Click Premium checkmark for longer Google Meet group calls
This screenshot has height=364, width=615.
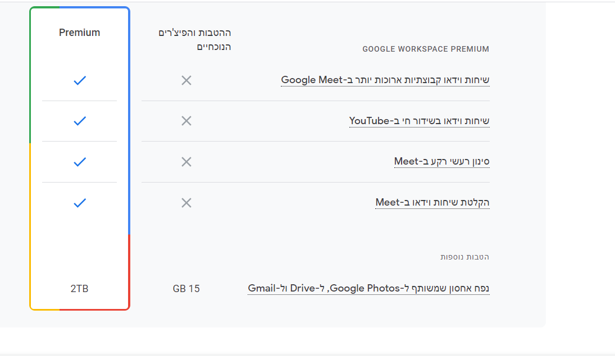[80, 81]
